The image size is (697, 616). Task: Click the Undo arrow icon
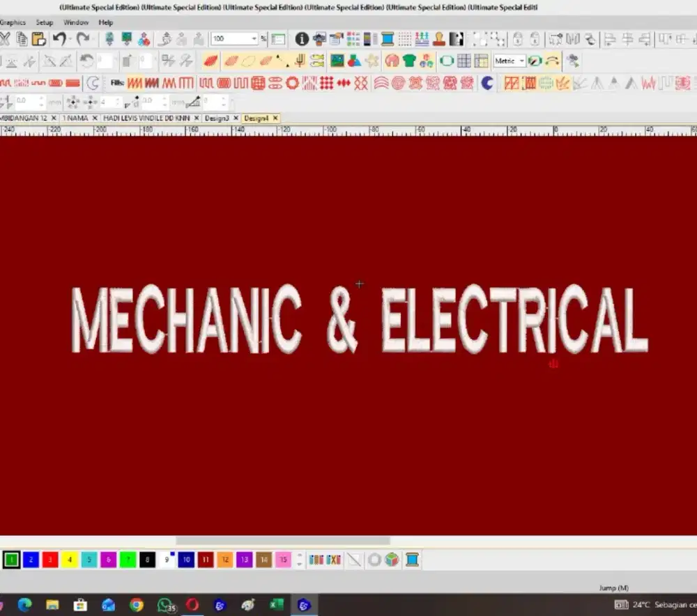click(60, 39)
